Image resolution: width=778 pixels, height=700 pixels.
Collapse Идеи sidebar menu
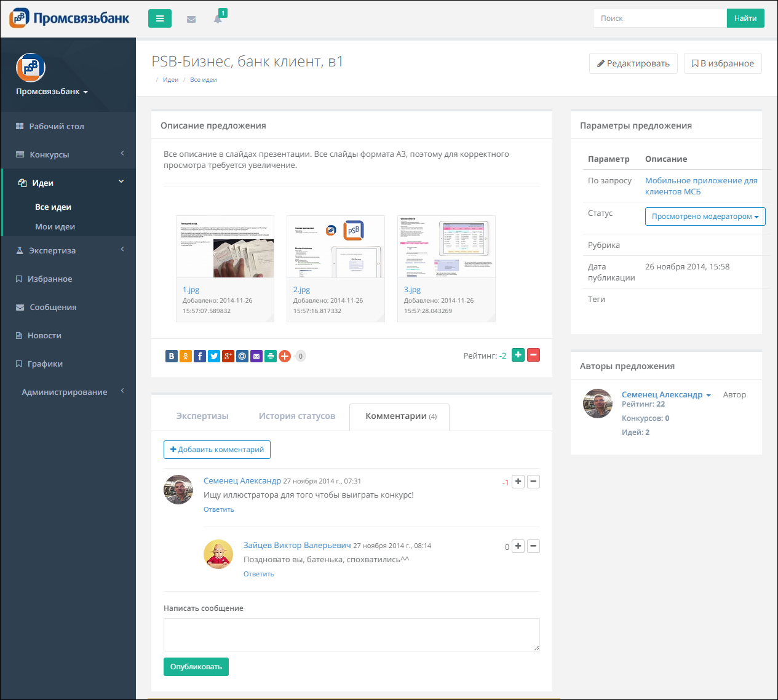coord(68,183)
